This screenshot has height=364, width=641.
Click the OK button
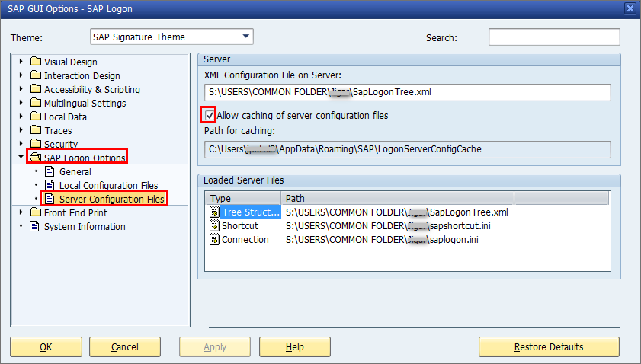pyautogui.click(x=46, y=346)
